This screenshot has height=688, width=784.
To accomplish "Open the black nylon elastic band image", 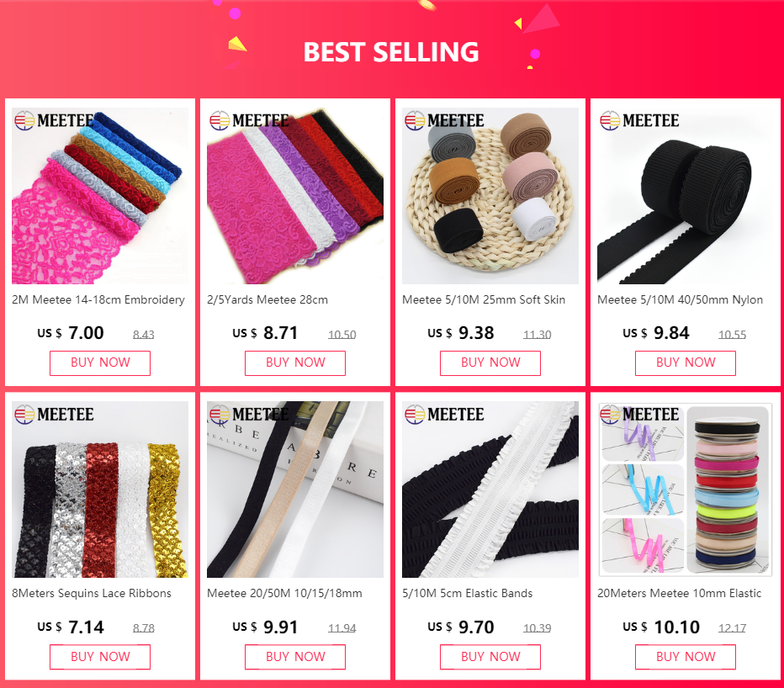I will [x=685, y=195].
